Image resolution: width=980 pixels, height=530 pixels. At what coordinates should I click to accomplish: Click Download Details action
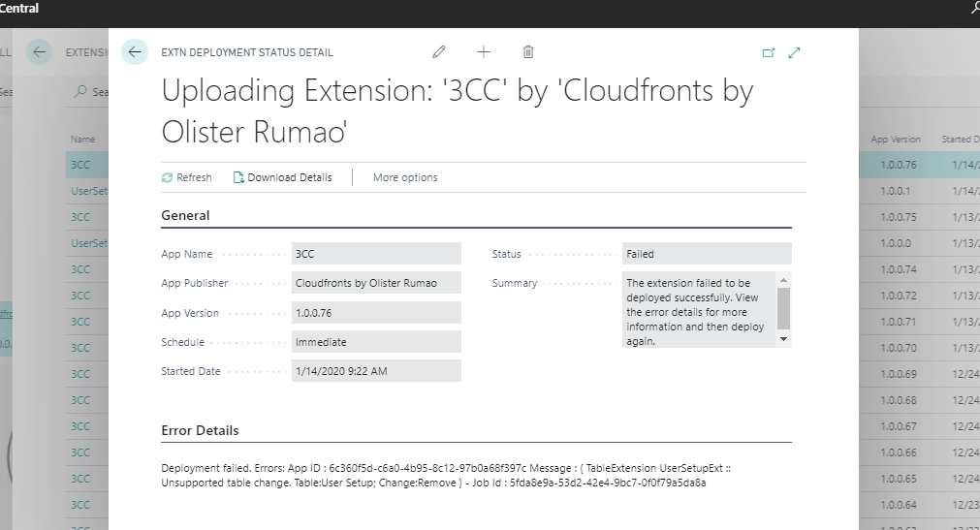tap(282, 177)
